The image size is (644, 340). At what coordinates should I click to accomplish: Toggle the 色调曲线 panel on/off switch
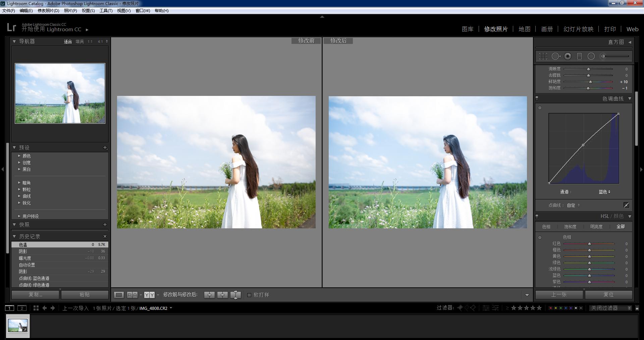coord(537,98)
